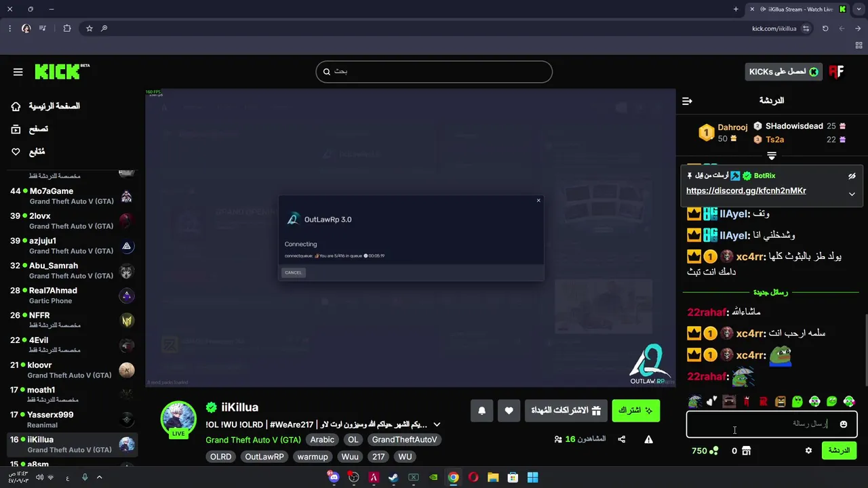Pick the white hearts quick emote
868x488 pixels.
[711, 402]
